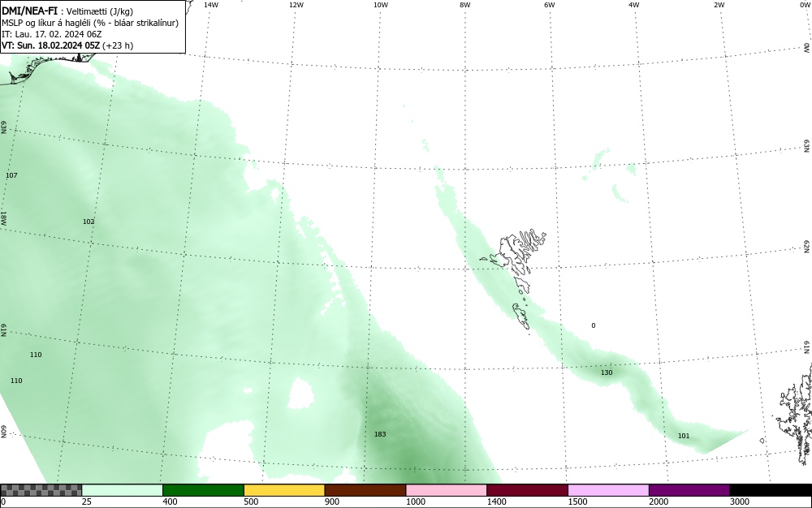The height and width of the screenshot is (508, 812).
Task: Click the black legend swatch above 3000
Action: coord(771,490)
